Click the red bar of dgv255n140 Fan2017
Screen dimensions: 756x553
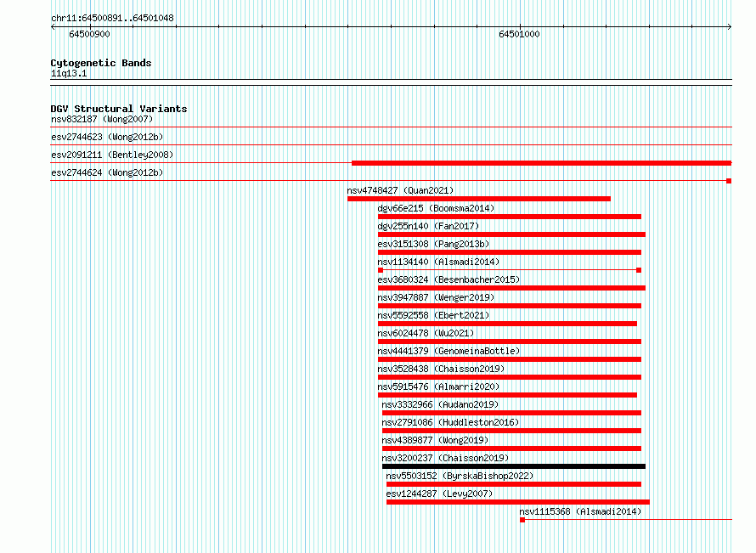[x=511, y=234]
